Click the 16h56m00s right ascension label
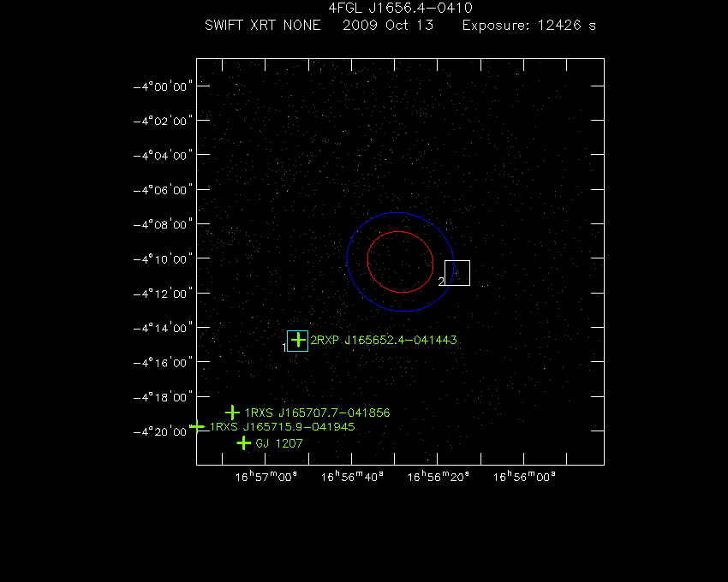The width and height of the screenshot is (728, 582). (x=524, y=477)
